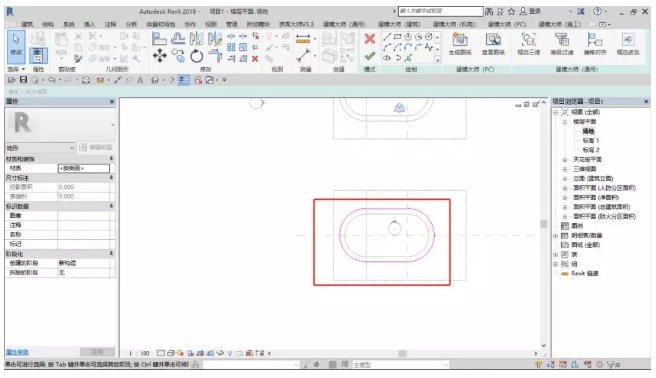Open the 视图 ribbon tab

pos(211,24)
